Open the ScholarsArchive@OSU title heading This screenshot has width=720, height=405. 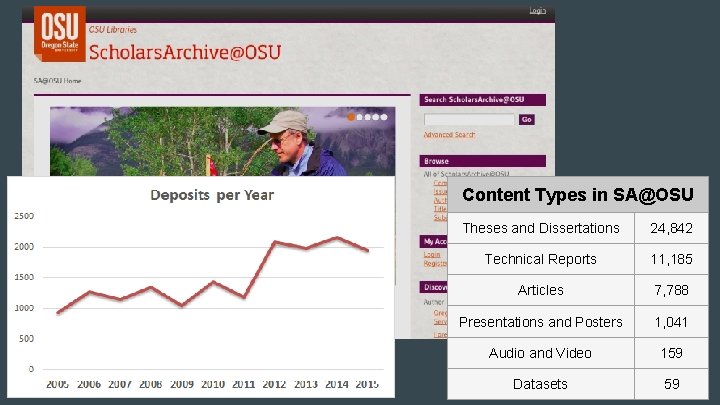click(185, 52)
